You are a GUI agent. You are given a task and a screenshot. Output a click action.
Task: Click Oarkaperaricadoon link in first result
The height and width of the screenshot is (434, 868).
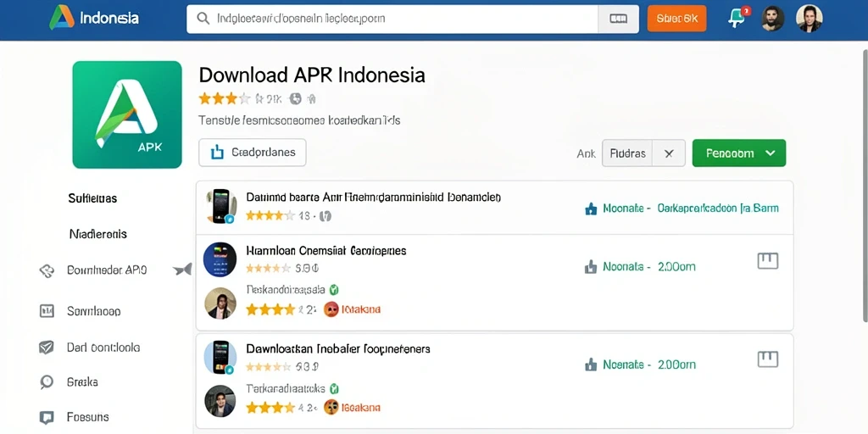[718, 209]
